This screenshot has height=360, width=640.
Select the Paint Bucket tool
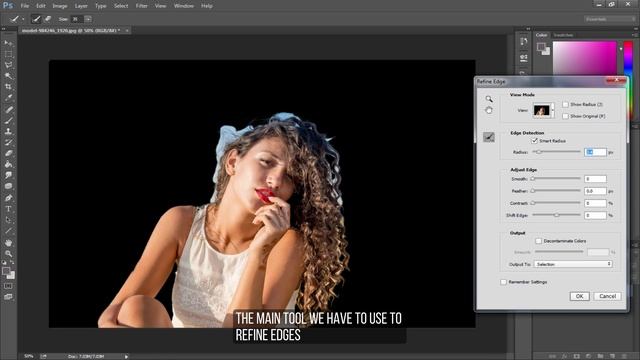[8, 164]
